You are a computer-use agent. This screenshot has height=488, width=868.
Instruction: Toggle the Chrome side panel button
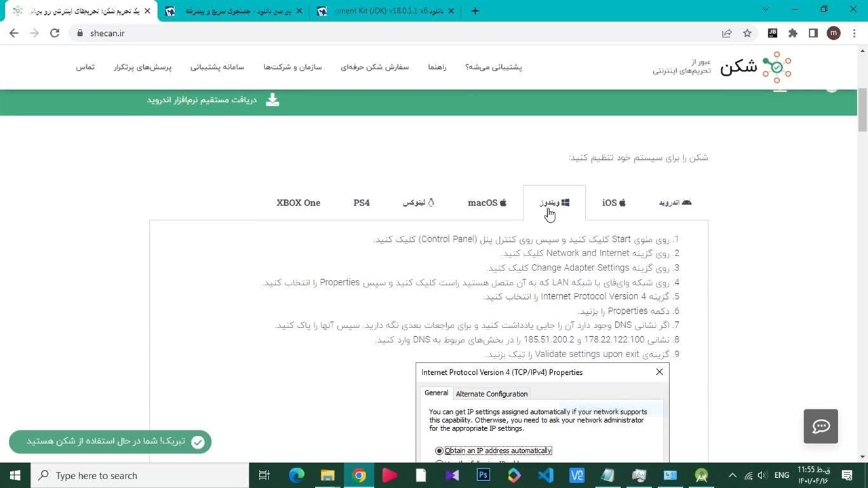pyautogui.click(x=813, y=33)
